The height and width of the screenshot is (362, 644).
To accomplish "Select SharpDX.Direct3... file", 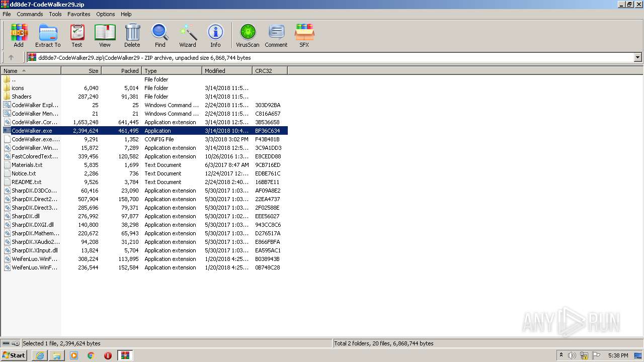I will click(145, 208).
